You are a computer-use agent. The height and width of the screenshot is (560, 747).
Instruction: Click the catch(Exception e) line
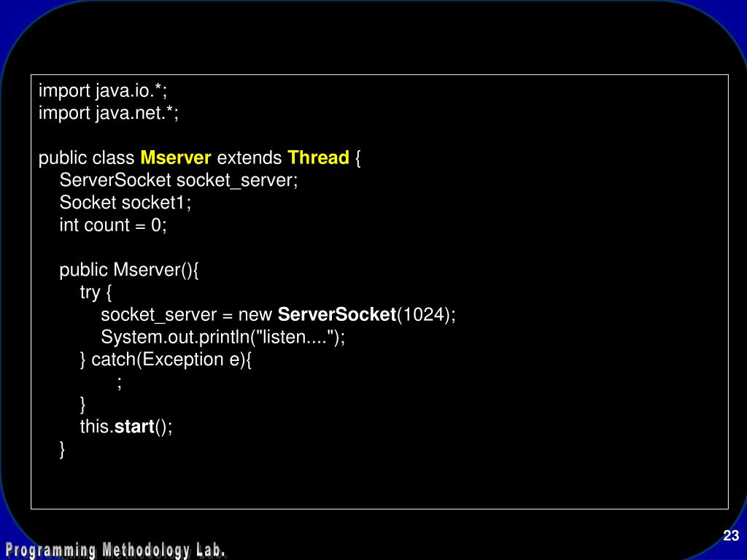(x=166, y=359)
